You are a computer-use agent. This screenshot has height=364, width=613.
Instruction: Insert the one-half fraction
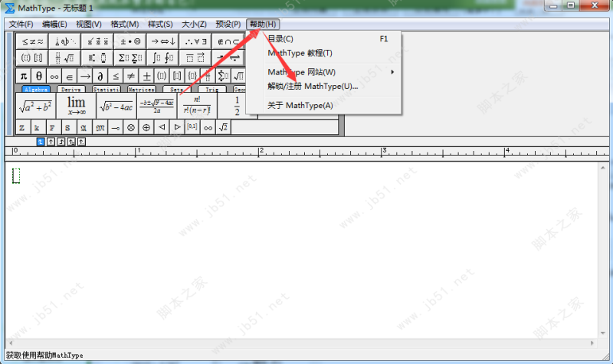tap(237, 106)
